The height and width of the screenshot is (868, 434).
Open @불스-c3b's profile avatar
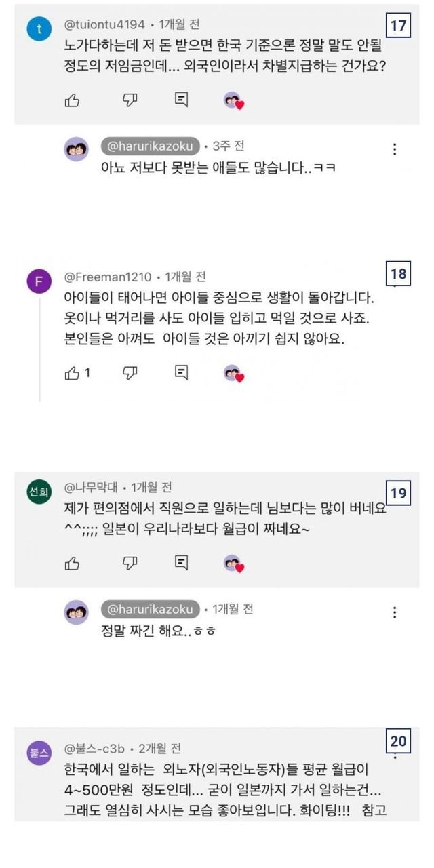(39, 752)
